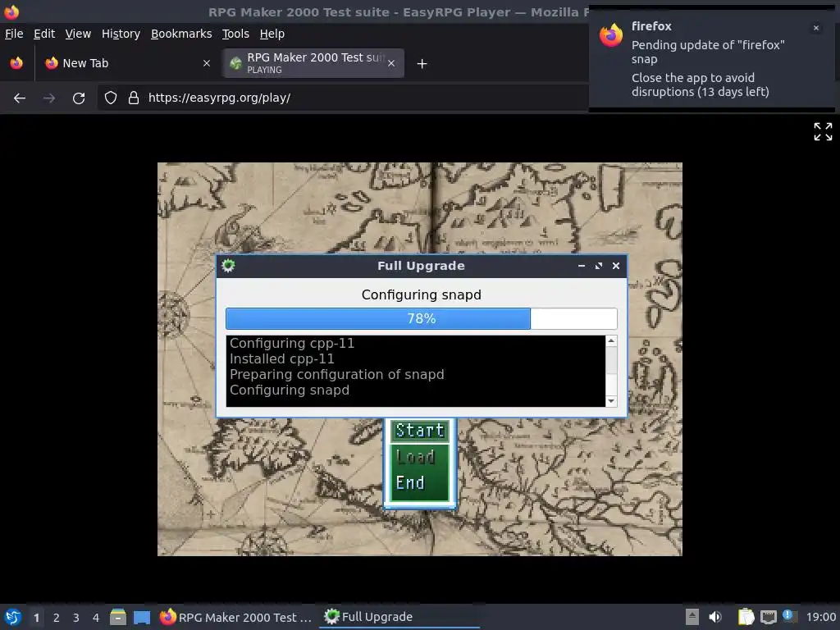This screenshot has width=840, height=630.
Task: Go forward to the next page
Action: (x=48, y=98)
